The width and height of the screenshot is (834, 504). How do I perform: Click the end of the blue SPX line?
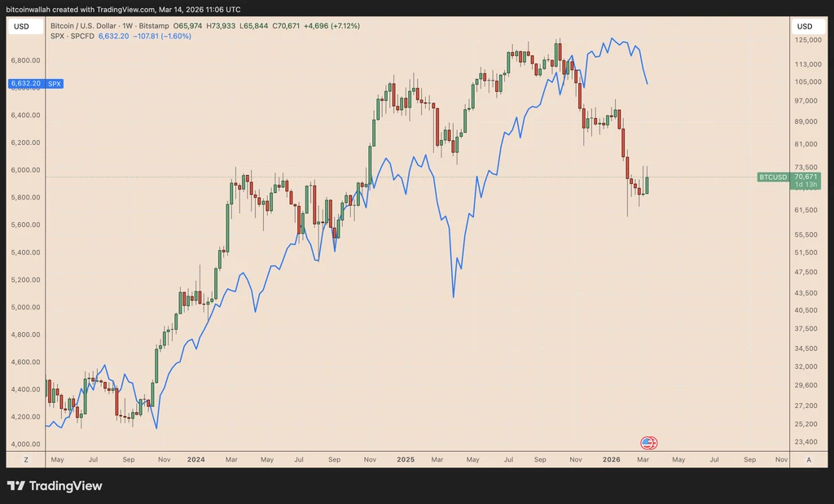coord(647,84)
